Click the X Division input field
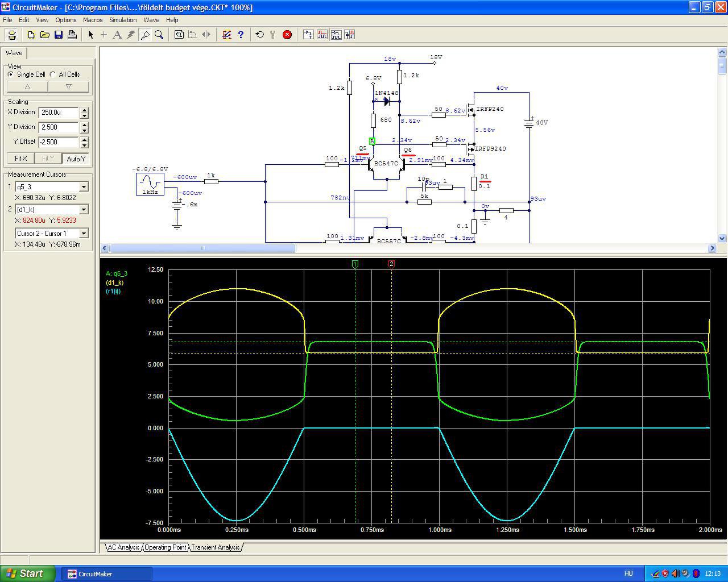 (59, 113)
